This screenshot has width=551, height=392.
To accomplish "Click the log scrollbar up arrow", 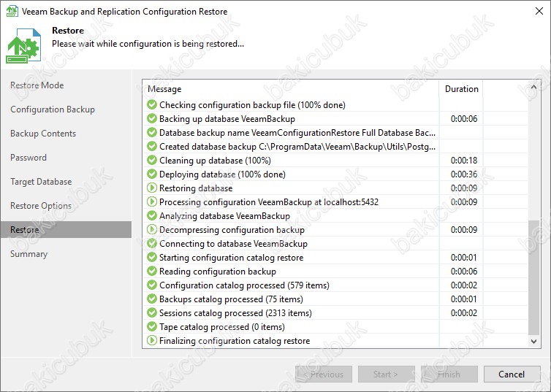I will pyautogui.click(x=533, y=87).
